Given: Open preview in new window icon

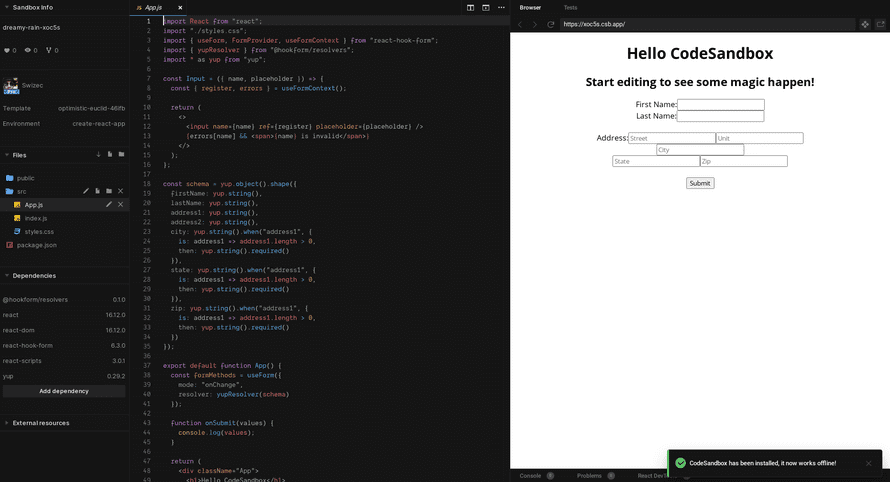Looking at the screenshot, I should 881,24.
